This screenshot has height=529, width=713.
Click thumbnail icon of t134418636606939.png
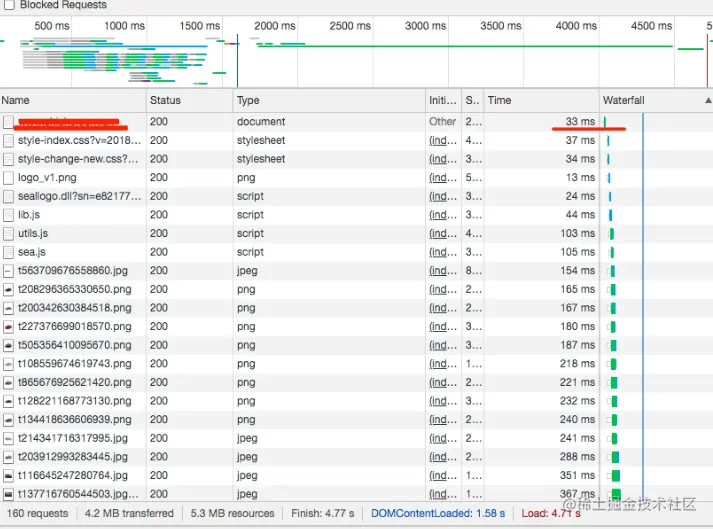click(x=8, y=420)
